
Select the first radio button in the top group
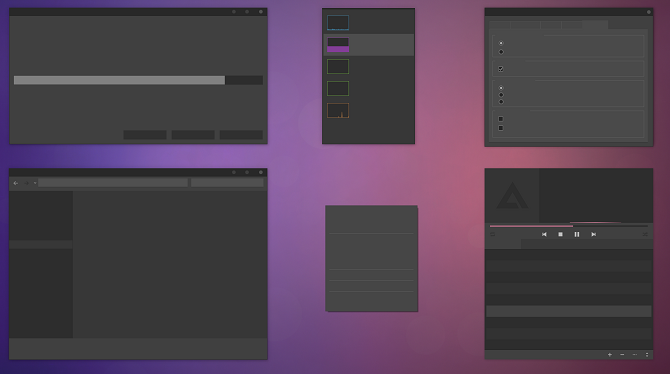501,43
